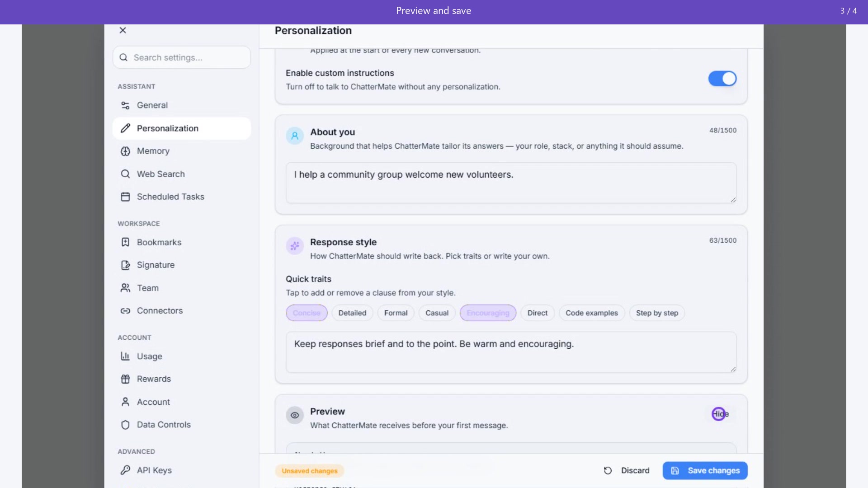Click the Rewards gift icon

click(x=125, y=379)
